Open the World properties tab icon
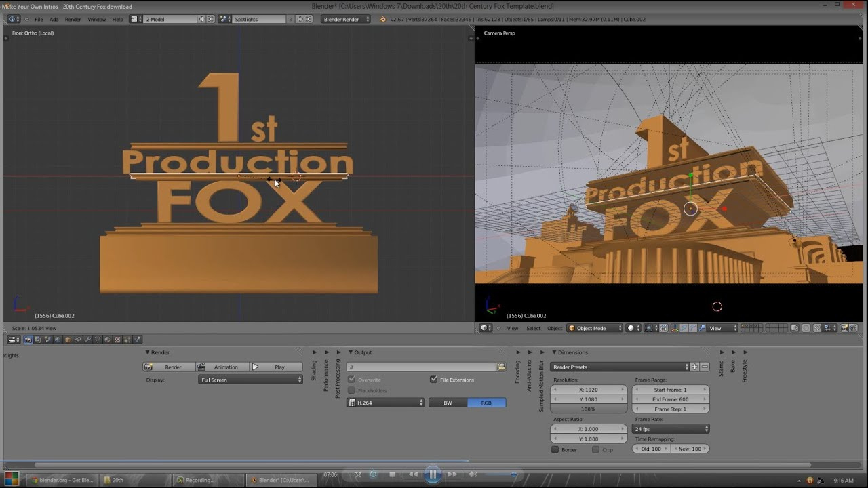This screenshot has height=488, width=868. click(58, 340)
